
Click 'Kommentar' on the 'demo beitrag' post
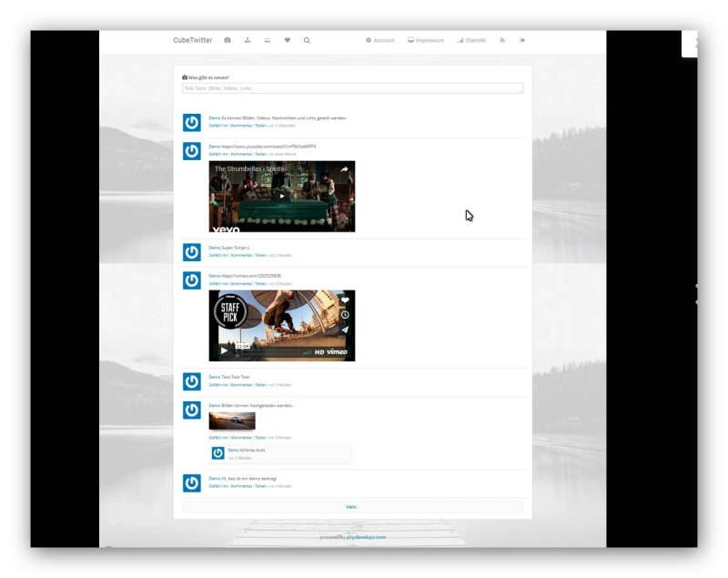241,486
